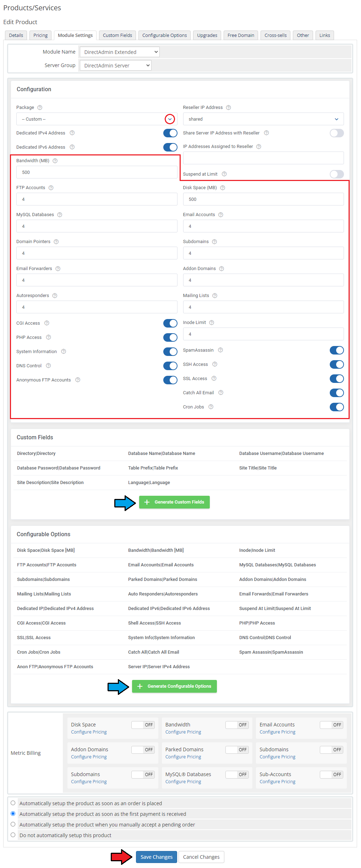Turn off the SSL Access switch
Viewport: 361px width, 868px height.
[x=337, y=379]
